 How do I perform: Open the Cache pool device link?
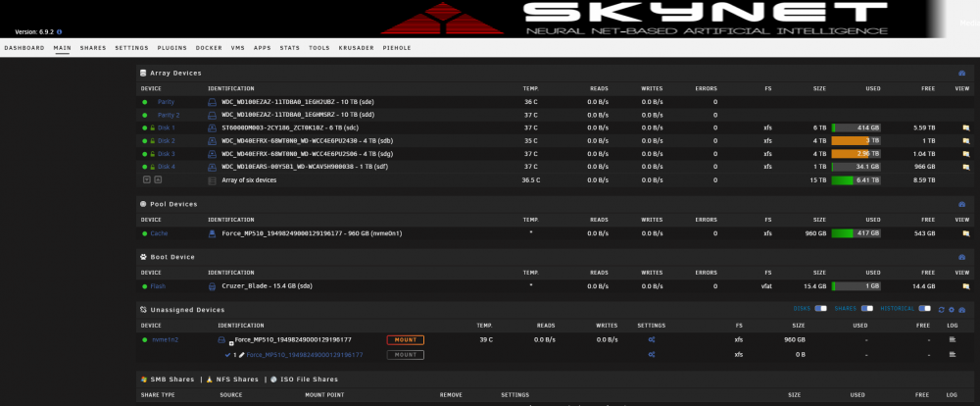click(x=159, y=233)
